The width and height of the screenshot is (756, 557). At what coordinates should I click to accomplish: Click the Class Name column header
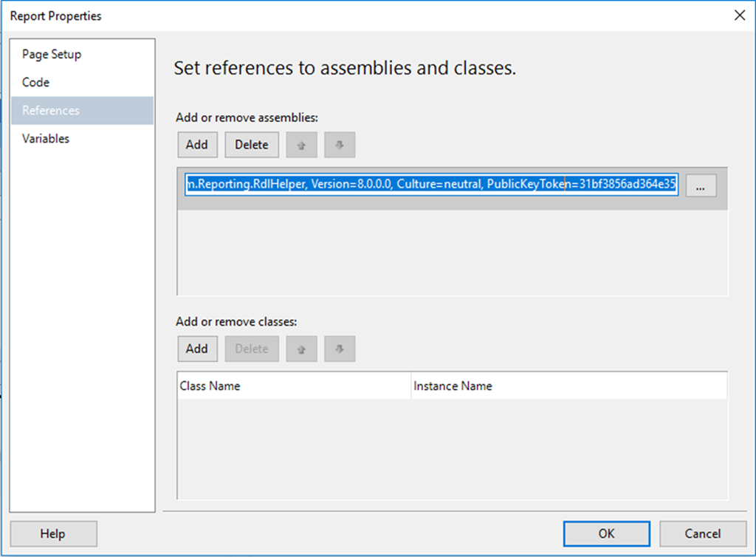click(294, 386)
